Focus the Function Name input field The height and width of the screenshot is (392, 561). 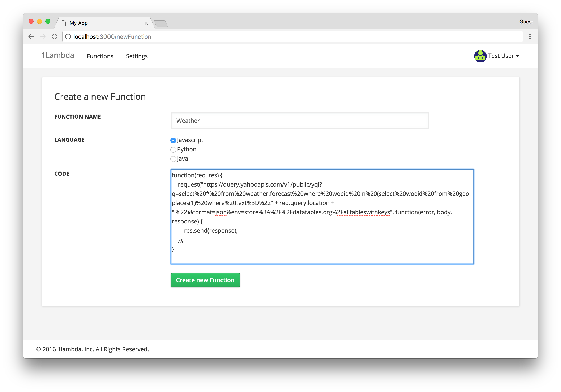click(300, 121)
